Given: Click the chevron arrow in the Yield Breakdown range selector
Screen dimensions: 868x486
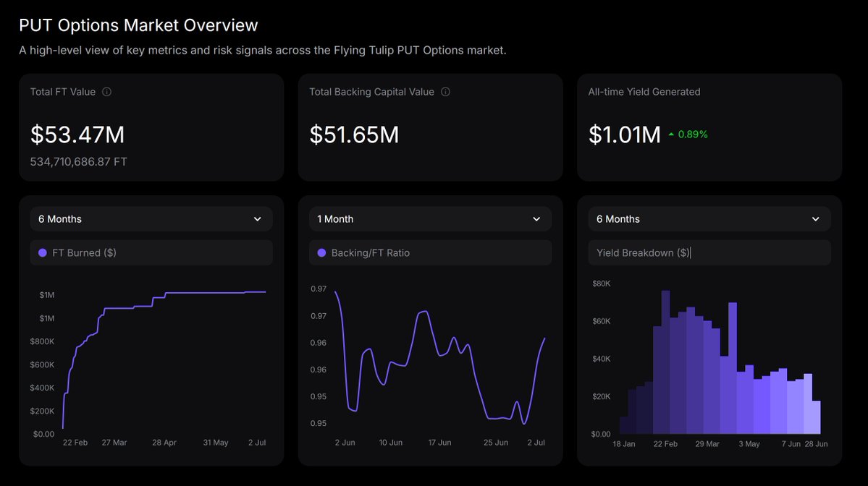Looking at the screenshot, I should click(815, 219).
